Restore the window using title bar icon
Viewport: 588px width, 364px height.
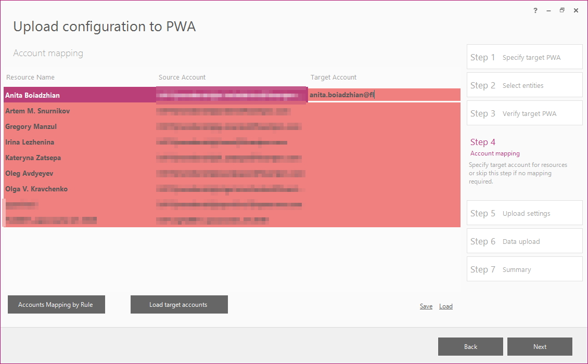[562, 10]
